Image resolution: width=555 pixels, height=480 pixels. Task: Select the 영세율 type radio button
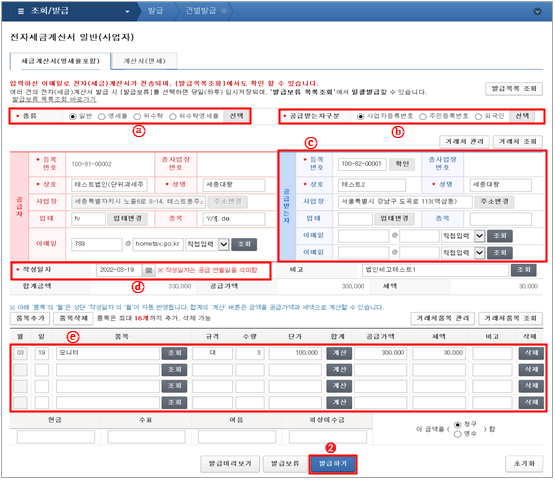pyautogui.click(x=102, y=116)
